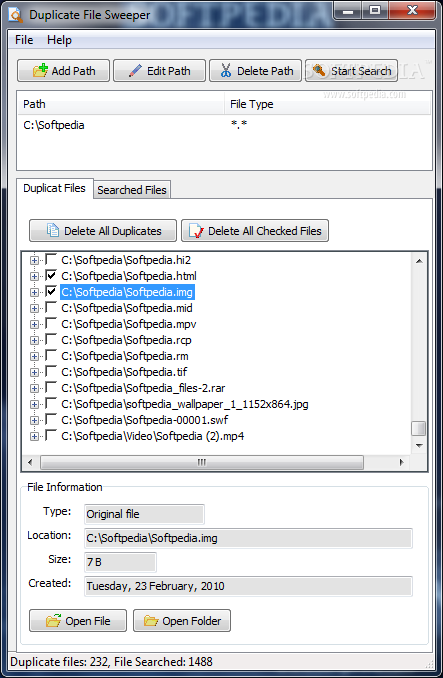Select the Softpedia.rm file entry
Image resolution: width=443 pixels, height=678 pixels.
pyautogui.click(x=125, y=356)
